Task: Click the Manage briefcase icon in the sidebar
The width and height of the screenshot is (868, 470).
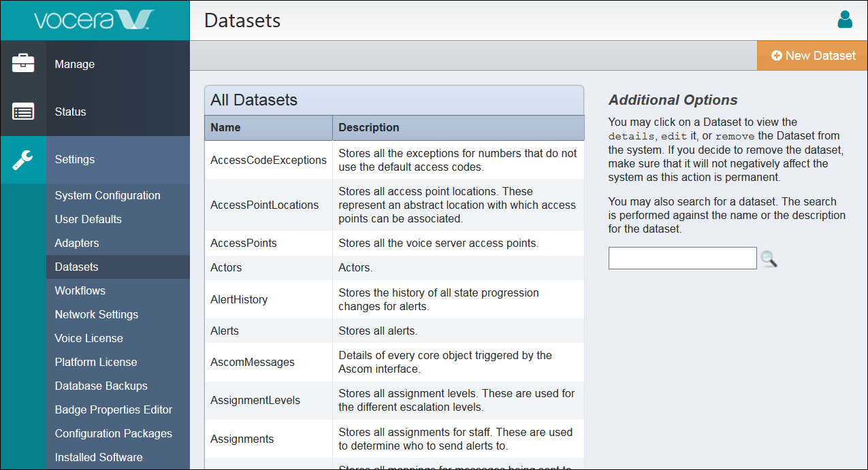Action: (23, 63)
